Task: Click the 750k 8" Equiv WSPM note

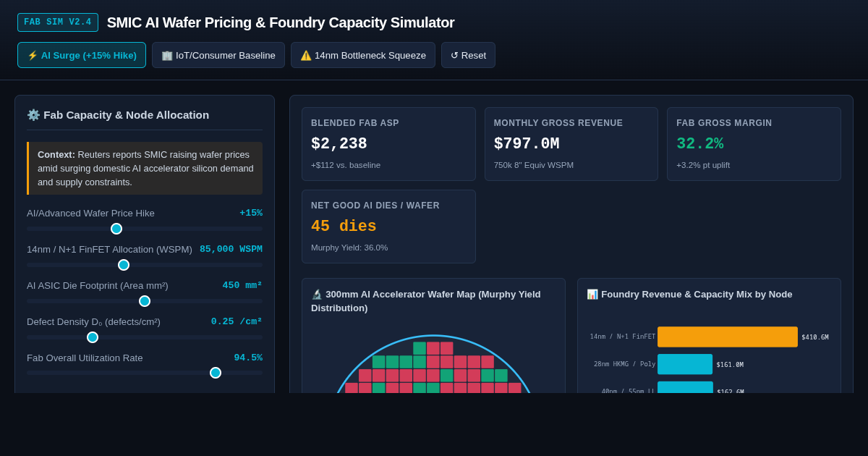Action: [x=534, y=165]
